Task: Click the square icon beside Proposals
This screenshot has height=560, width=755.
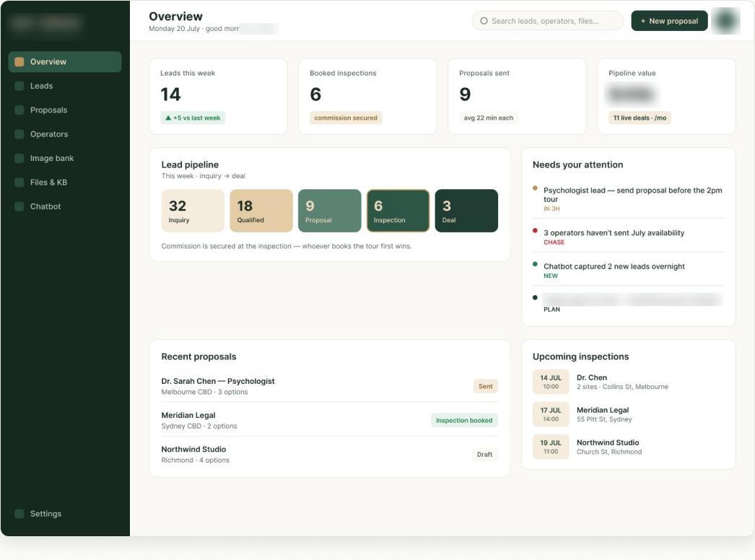Action: click(x=19, y=110)
